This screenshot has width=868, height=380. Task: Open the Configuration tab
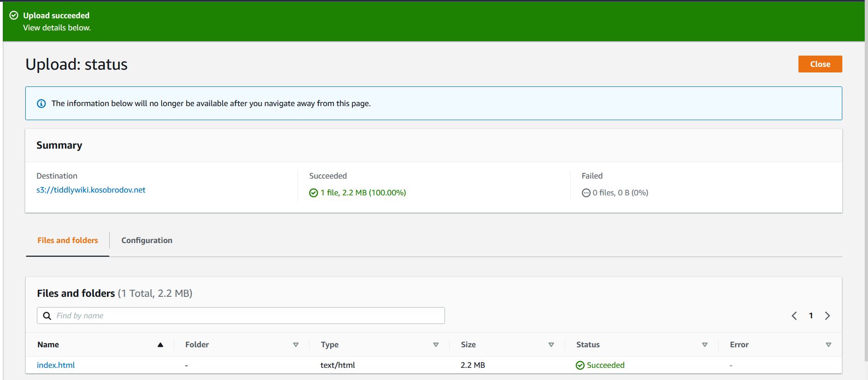147,240
